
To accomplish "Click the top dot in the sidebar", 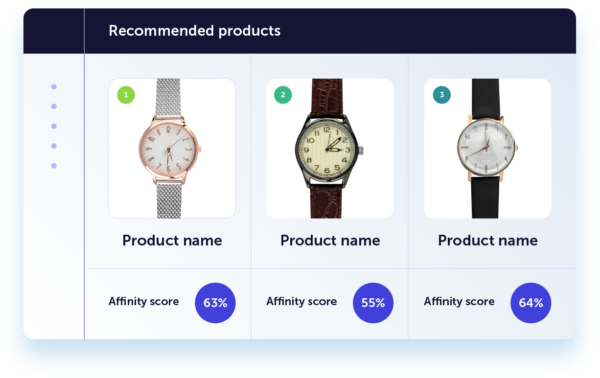I will [54, 87].
